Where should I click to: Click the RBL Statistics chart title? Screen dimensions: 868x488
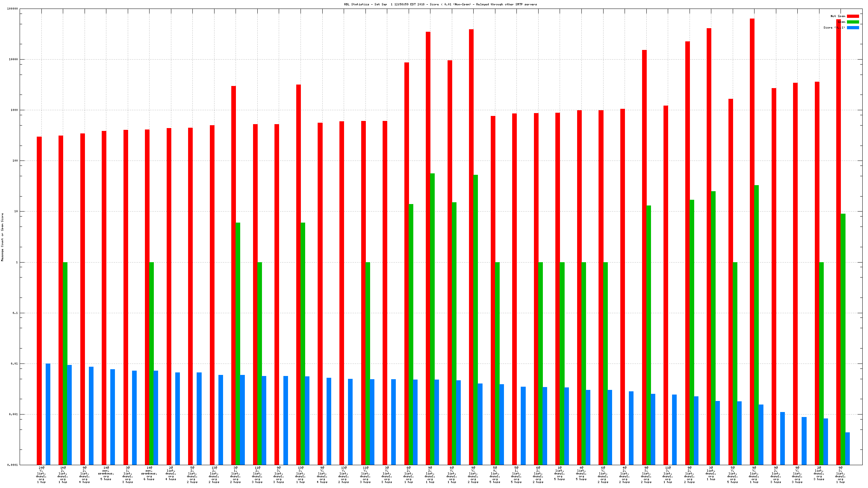click(440, 5)
